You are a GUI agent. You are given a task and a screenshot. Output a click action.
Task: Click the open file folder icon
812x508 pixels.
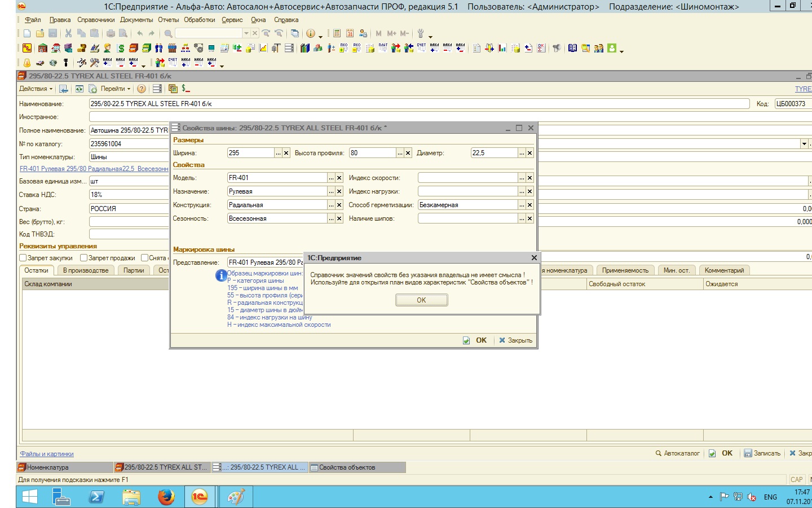click(40, 33)
